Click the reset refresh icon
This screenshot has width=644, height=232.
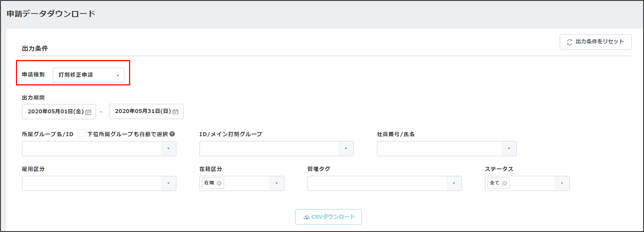click(569, 42)
